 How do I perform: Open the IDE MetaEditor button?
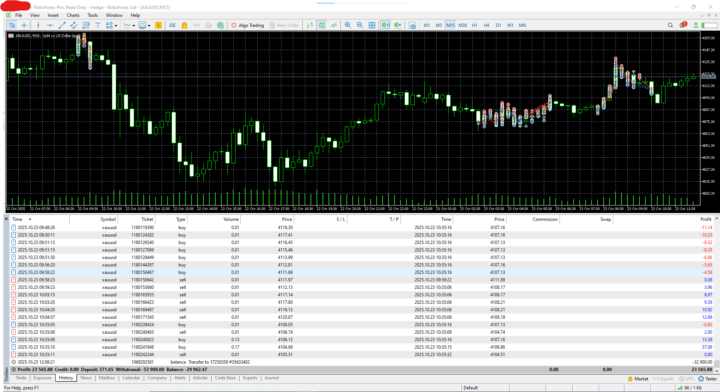tap(172, 25)
